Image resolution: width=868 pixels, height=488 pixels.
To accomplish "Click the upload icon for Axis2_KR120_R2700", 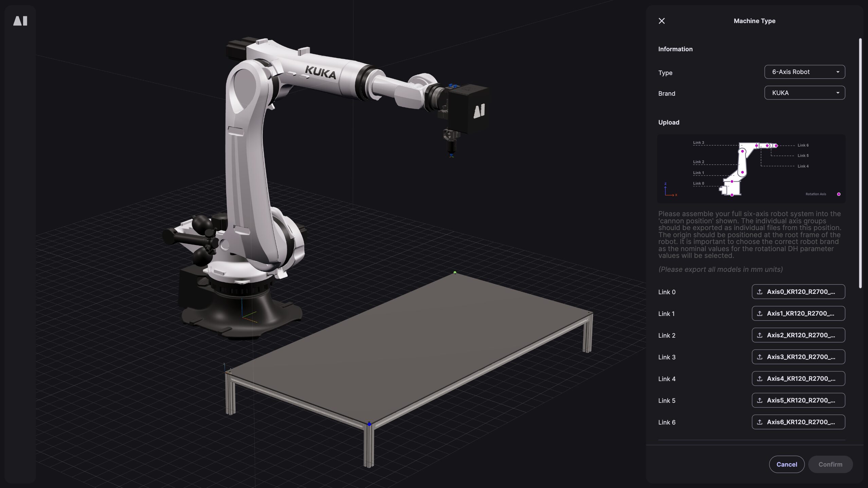I will pos(760,335).
